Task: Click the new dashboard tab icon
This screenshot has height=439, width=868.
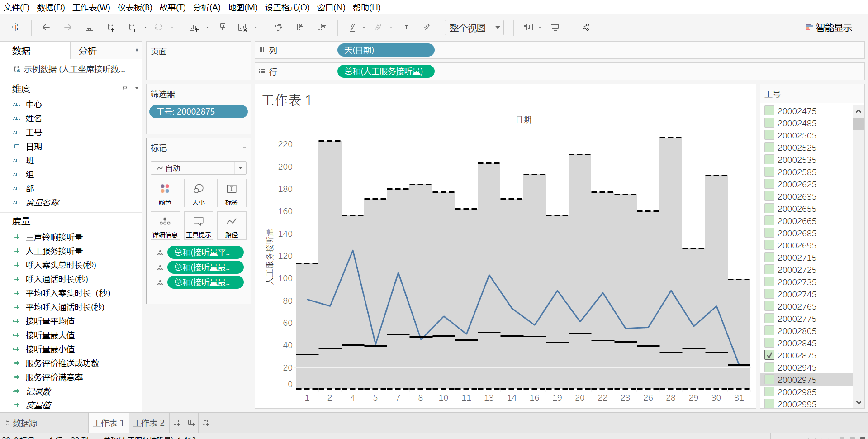Action: 191,423
